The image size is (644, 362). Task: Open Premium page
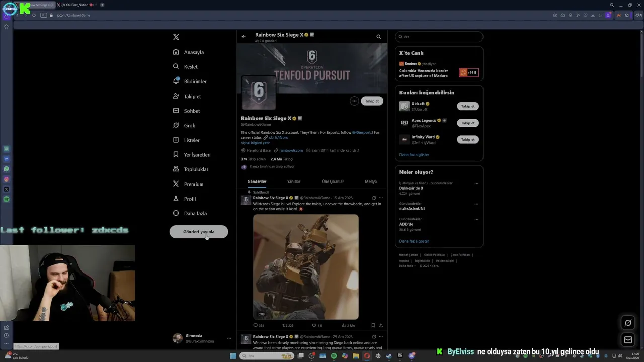point(188,184)
